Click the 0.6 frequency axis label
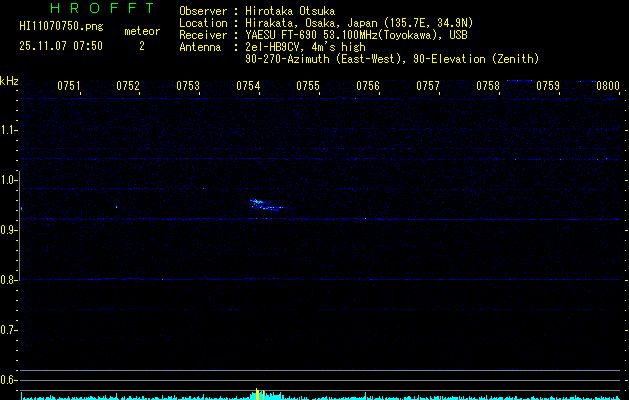 (9, 380)
